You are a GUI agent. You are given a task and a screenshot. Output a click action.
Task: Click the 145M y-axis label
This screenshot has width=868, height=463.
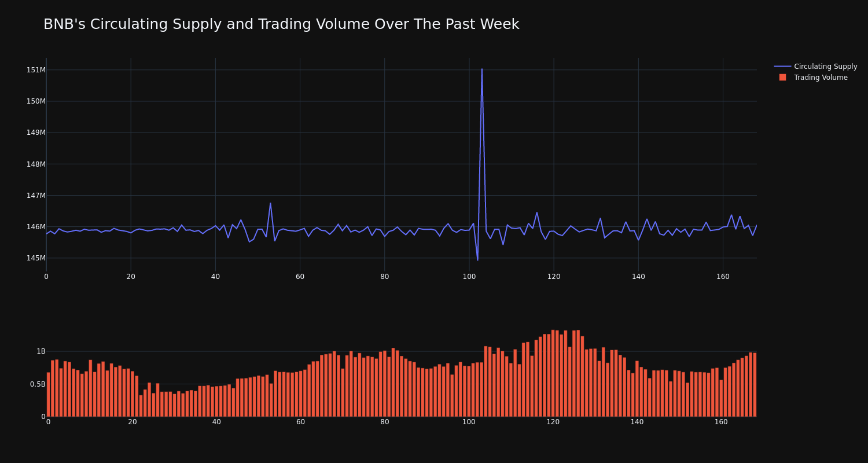[x=36, y=258]
